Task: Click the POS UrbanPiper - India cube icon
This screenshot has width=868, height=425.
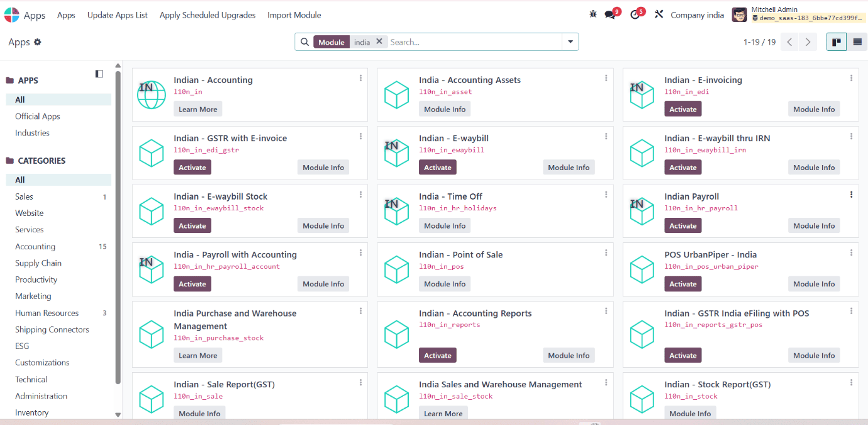Action: tap(642, 269)
